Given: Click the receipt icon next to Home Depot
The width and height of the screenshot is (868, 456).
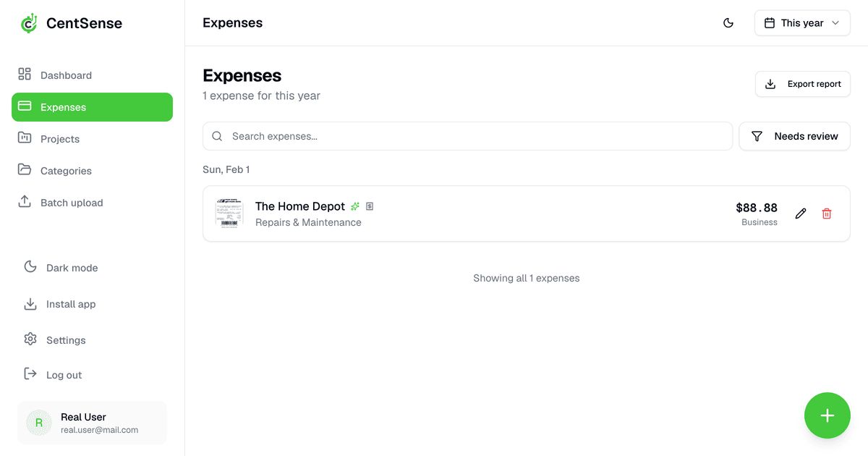Looking at the screenshot, I should tap(370, 206).
